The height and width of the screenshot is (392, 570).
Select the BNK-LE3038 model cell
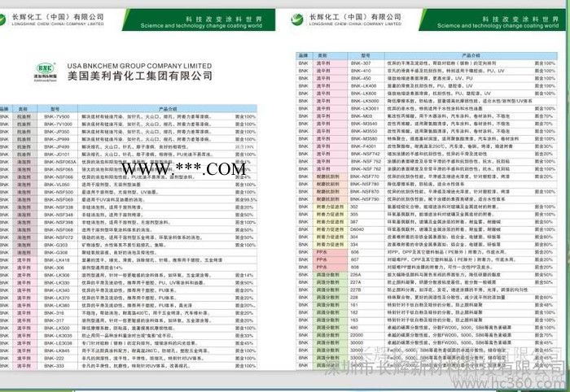point(58,343)
